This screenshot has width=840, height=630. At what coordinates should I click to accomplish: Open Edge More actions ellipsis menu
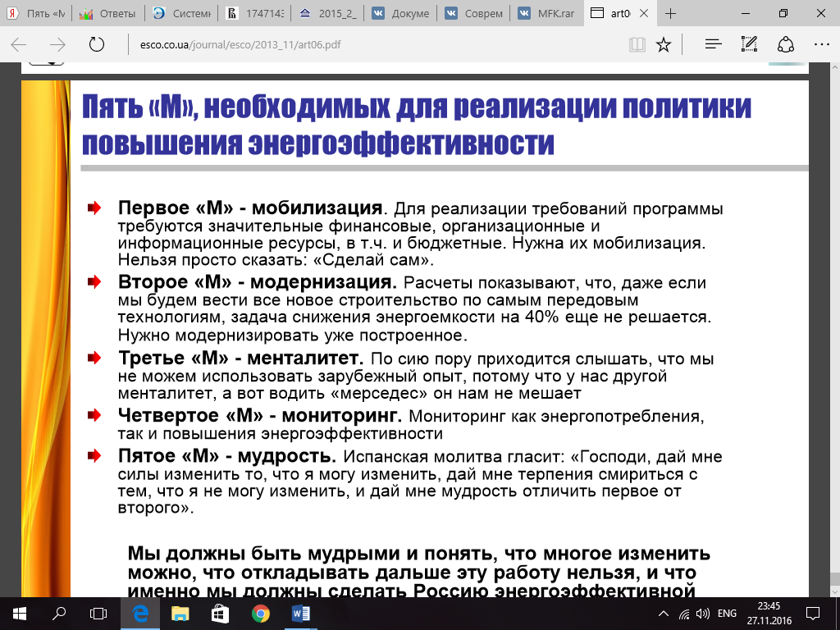822,44
